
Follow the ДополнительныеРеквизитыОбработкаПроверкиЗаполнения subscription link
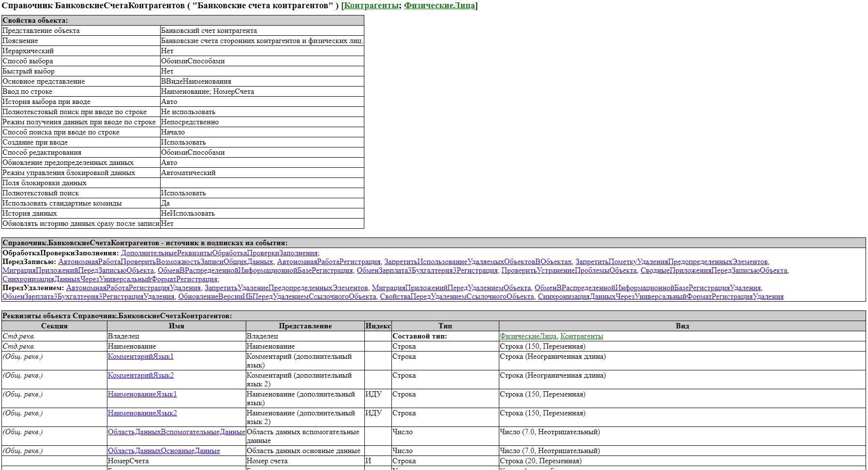coord(220,253)
